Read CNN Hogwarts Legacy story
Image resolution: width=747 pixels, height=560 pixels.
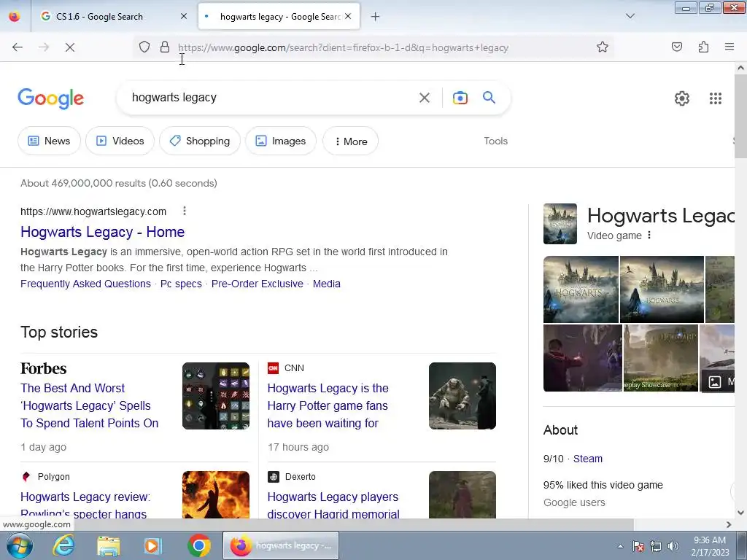pyautogui.click(x=328, y=405)
